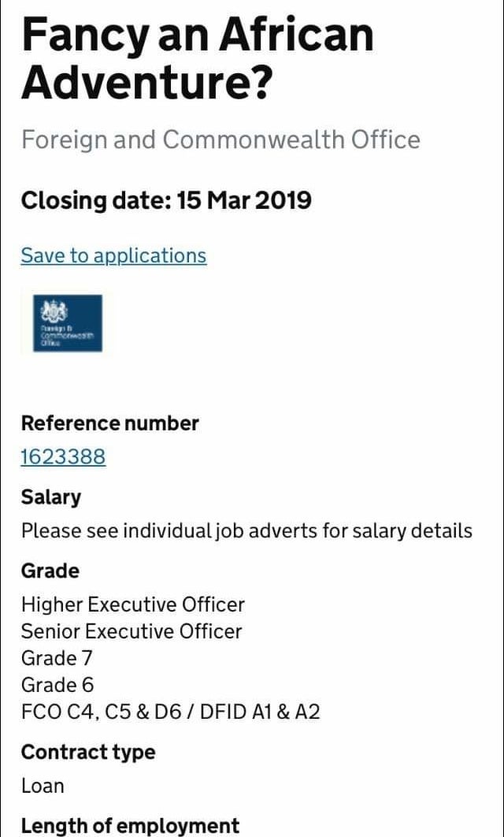
Task: Select the FCO C4, C5 & D6 line
Action: [171, 712]
